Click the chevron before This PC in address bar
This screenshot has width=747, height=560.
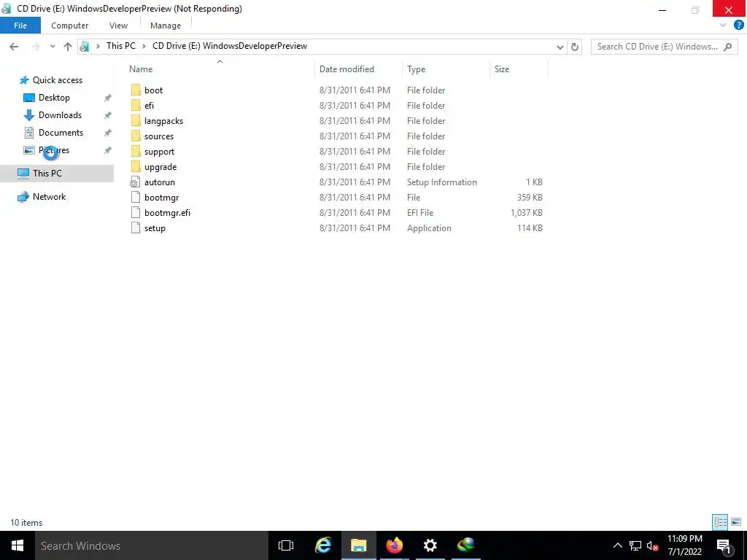tap(98, 46)
